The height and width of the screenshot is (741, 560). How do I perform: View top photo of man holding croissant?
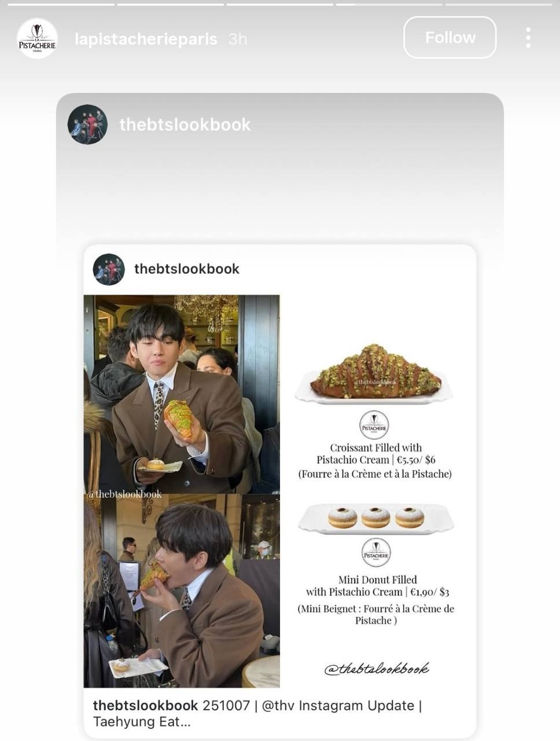182,394
